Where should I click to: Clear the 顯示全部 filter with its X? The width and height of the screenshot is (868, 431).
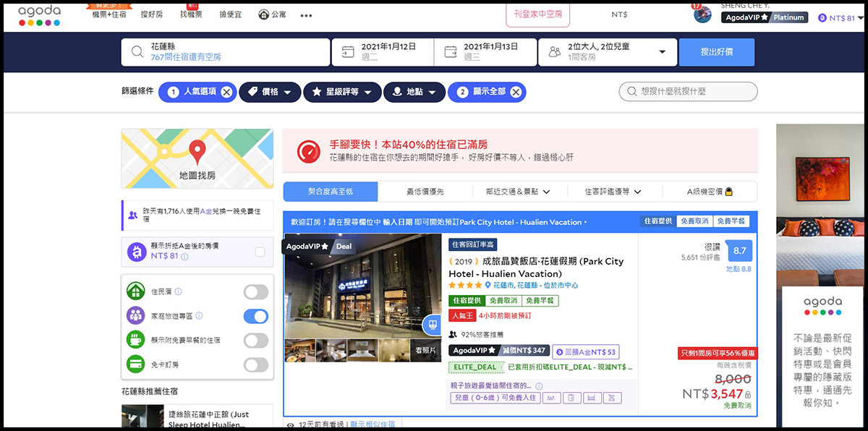click(x=515, y=92)
